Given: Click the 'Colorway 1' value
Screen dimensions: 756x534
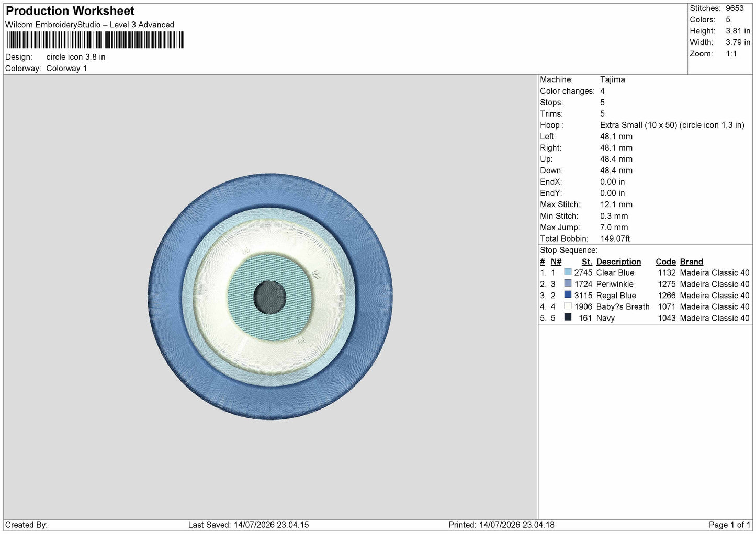Looking at the screenshot, I should point(66,69).
